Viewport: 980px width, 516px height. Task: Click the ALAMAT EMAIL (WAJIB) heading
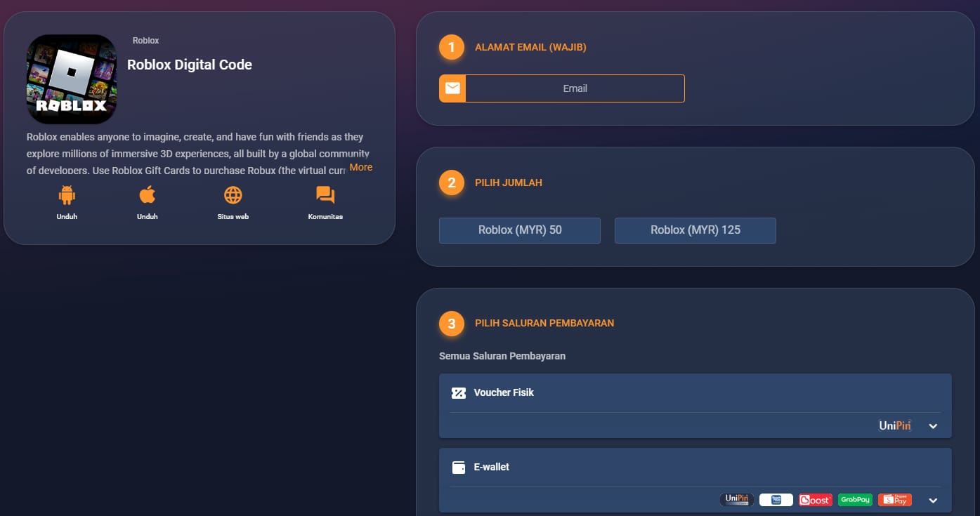(530, 48)
